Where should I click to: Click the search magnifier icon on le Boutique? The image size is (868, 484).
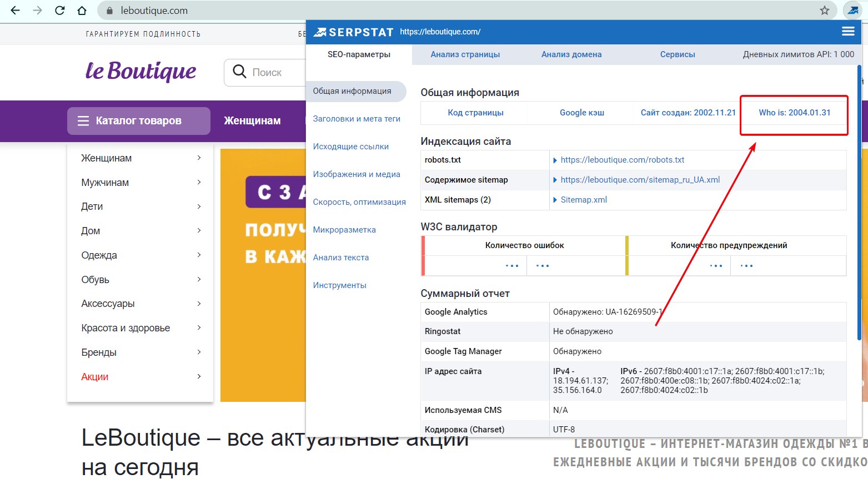click(239, 72)
